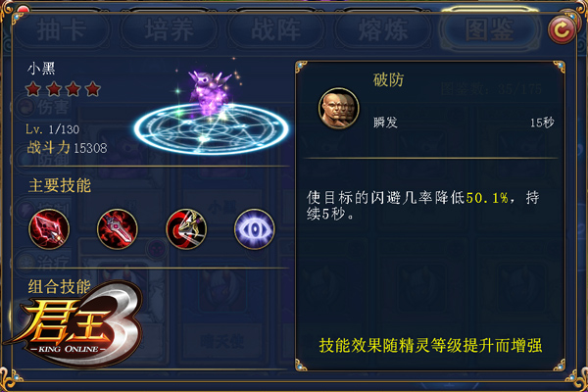
Task: Click the 组合技能 section heading
Action: coord(59,287)
